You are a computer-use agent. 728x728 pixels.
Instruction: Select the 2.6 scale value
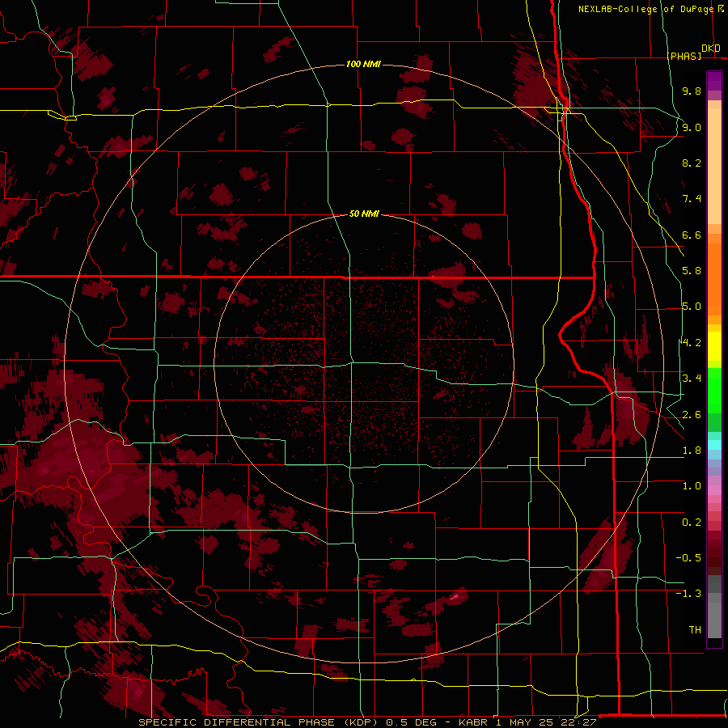pyautogui.click(x=692, y=415)
